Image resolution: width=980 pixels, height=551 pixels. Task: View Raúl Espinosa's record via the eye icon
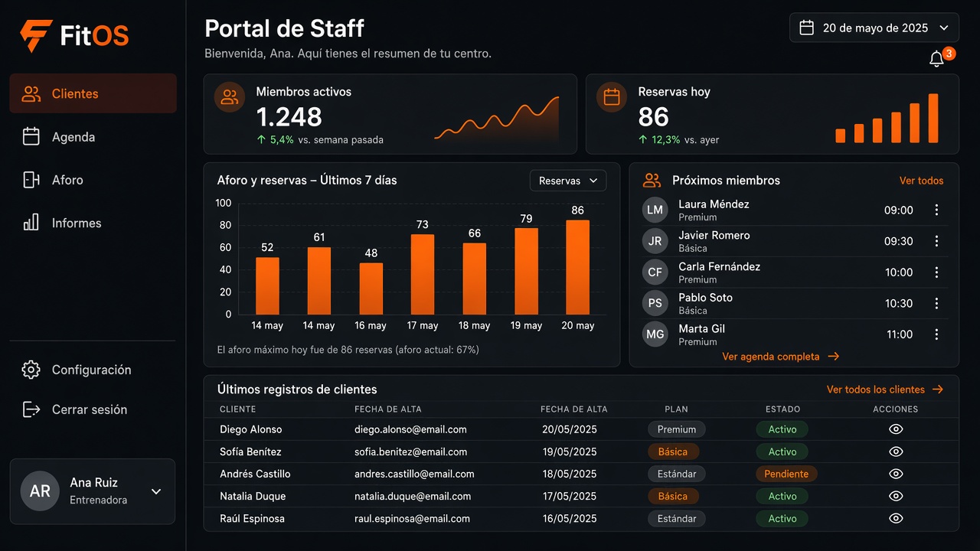pyautogui.click(x=896, y=518)
